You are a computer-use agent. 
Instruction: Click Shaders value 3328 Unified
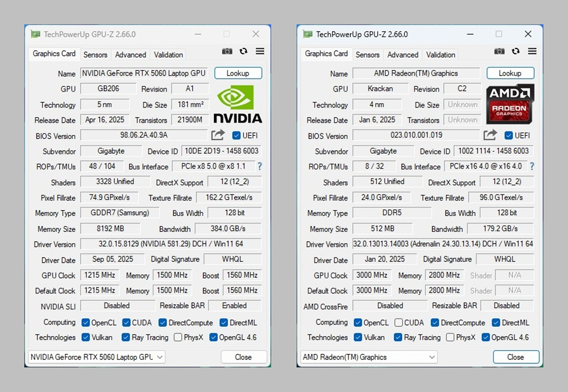[115, 181]
